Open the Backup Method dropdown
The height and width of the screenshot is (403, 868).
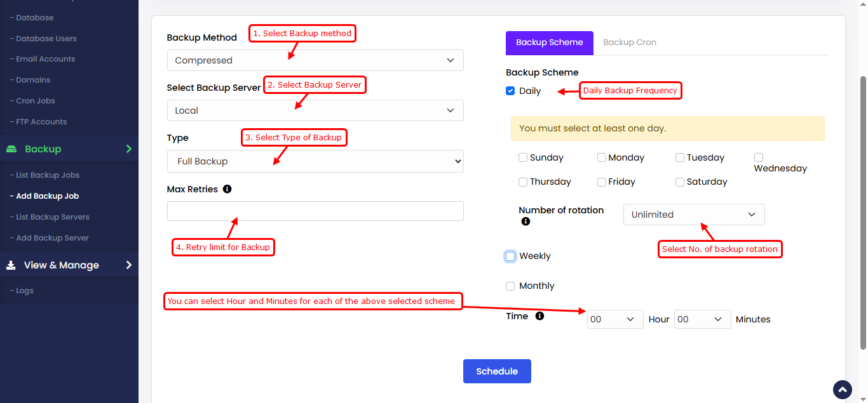click(315, 60)
